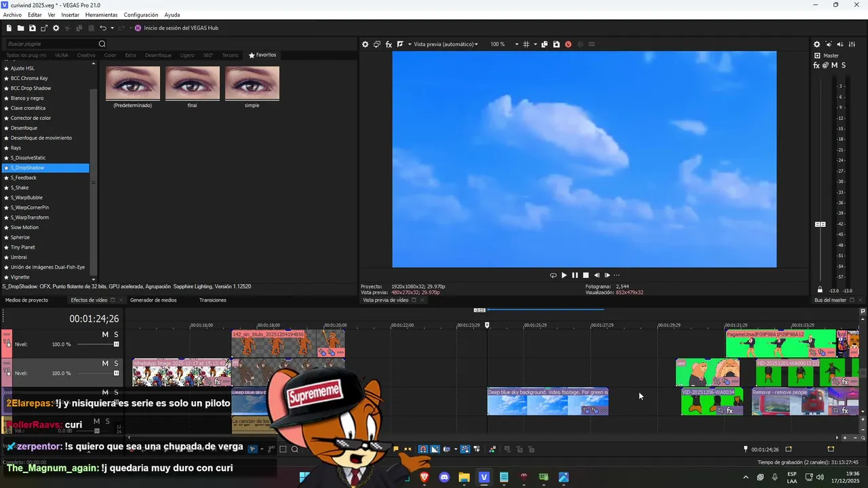This screenshot has width=868, height=488.
Task: Play the preview
Action: (x=564, y=275)
